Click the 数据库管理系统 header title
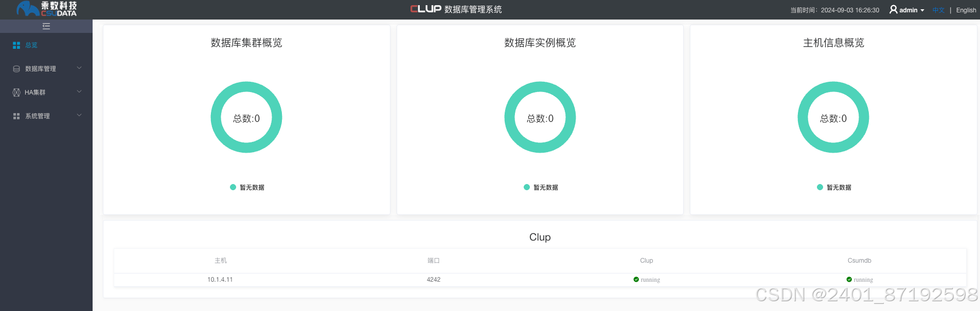The image size is (980, 311). (x=473, y=9)
